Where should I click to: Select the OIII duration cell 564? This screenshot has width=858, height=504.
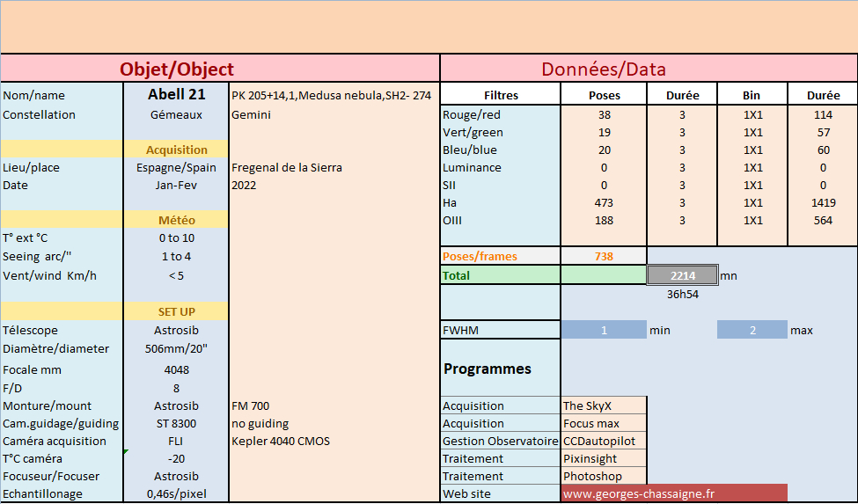[x=823, y=220]
